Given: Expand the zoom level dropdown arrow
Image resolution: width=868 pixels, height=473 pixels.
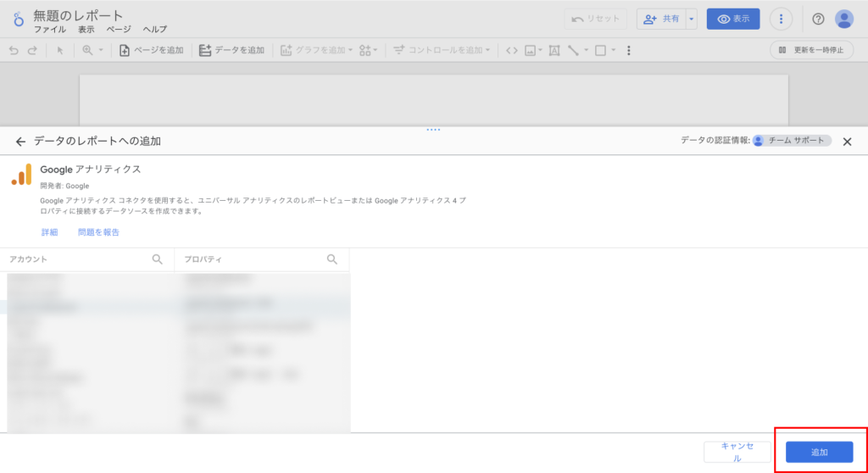Looking at the screenshot, I should point(101,50).
